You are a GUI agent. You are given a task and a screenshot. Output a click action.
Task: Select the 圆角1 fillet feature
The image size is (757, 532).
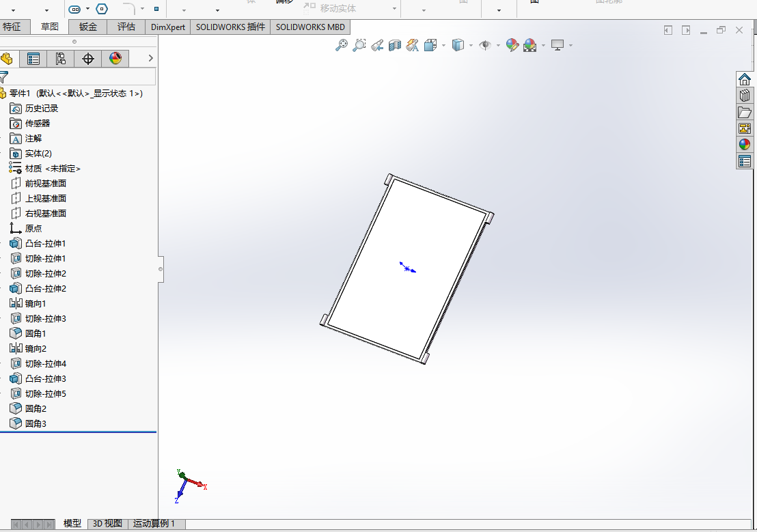(36, 333)
